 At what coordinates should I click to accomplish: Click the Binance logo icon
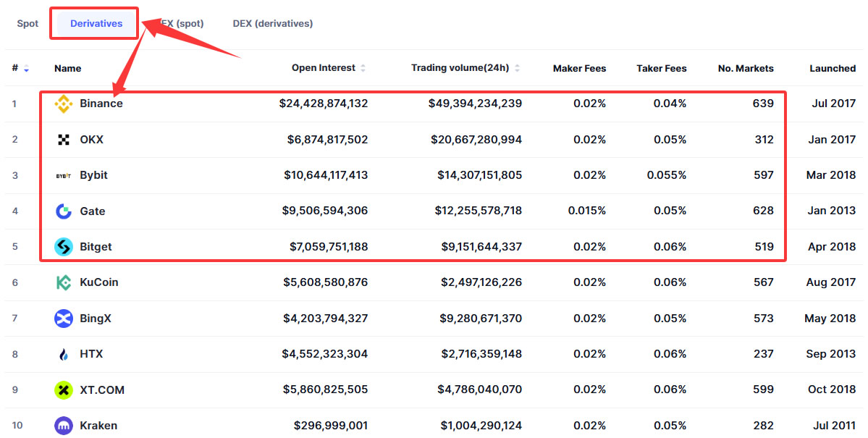click(x=64, y=104)
